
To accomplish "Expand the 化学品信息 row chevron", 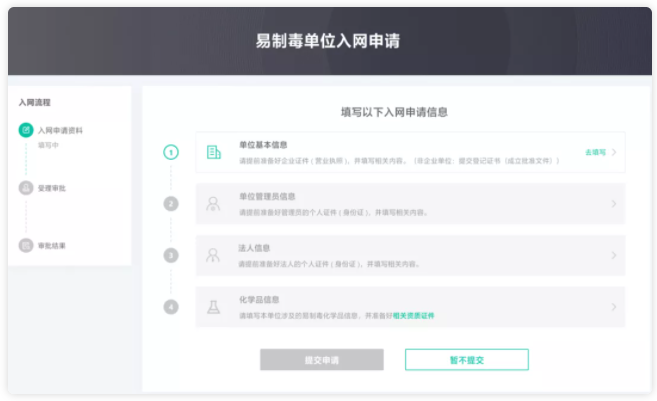I will pos(614,307).
